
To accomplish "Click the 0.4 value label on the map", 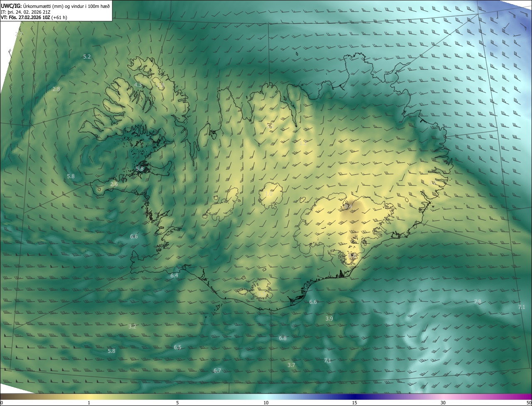I will point(348,206).
